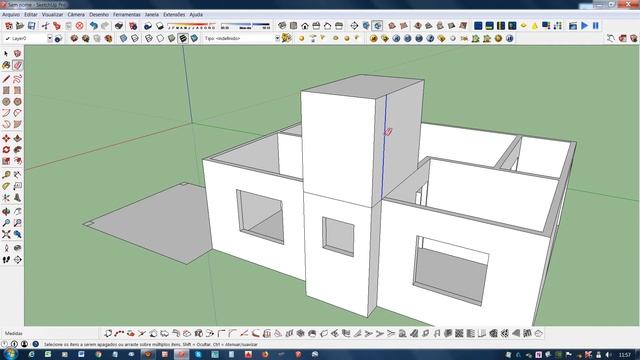Open the Extensões menu
This screenshot has width=640, height=360.
coord(174,14)
